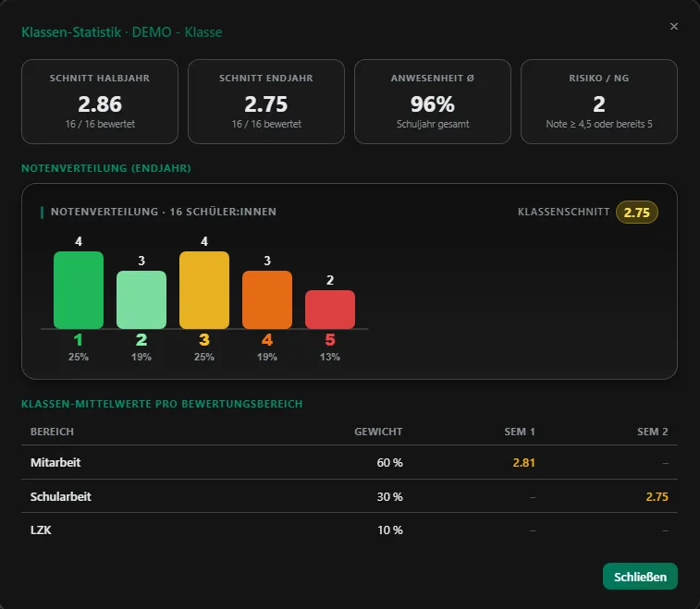This screenshot has height=609, width=700.
Task: Click the red bar for grade 5
Action: pyautogui.click(x=330, y=310)
